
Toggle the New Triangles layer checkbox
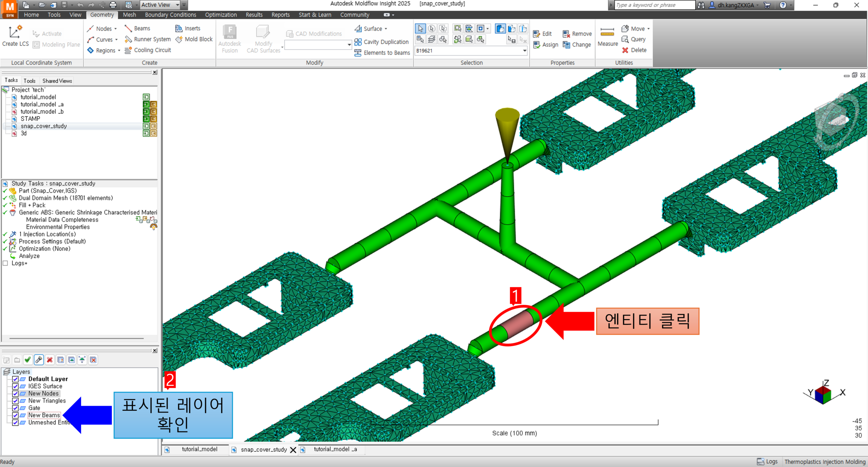click(x=15, y=401)
